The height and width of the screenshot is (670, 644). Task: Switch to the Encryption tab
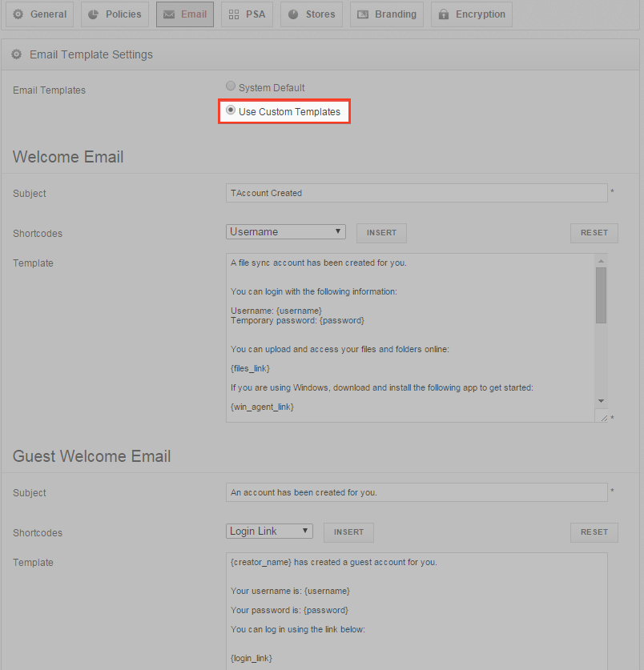point(472,14)
